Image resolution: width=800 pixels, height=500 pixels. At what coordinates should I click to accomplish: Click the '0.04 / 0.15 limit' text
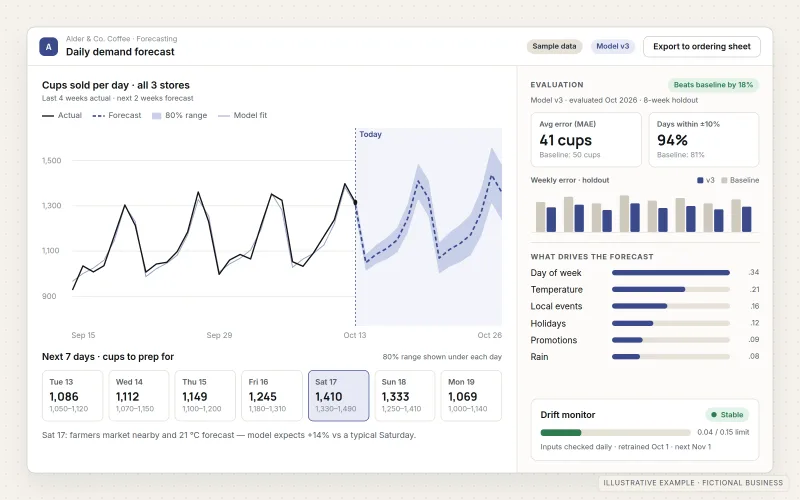(723, 432)
